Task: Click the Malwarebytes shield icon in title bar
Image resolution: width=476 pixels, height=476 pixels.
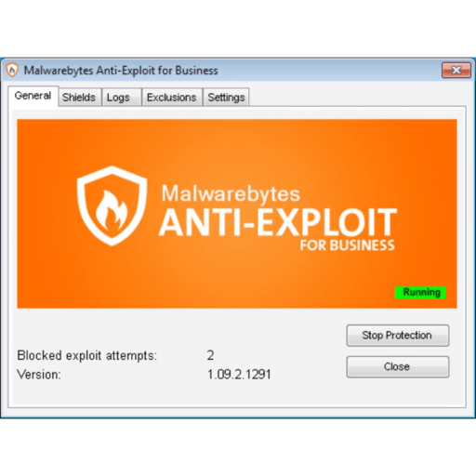Action: pos(12,70)
